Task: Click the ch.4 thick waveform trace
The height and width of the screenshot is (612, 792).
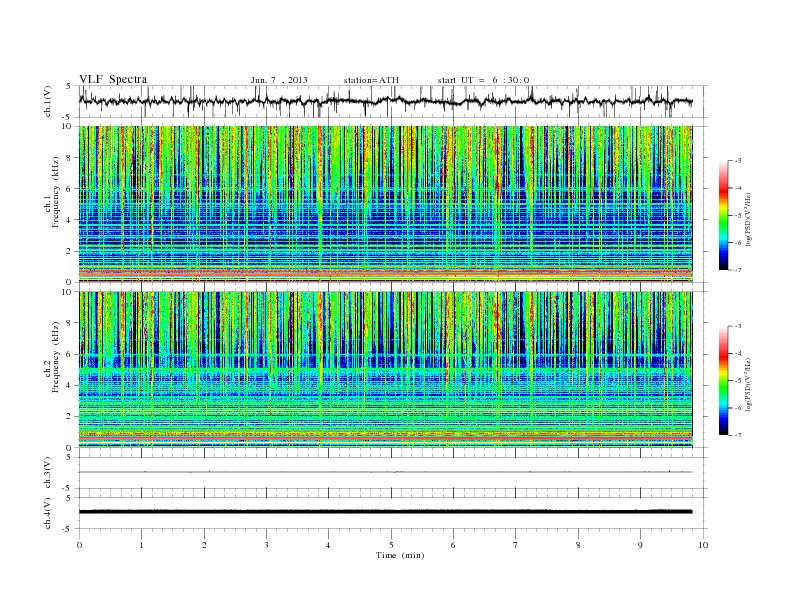Action: 385,512
